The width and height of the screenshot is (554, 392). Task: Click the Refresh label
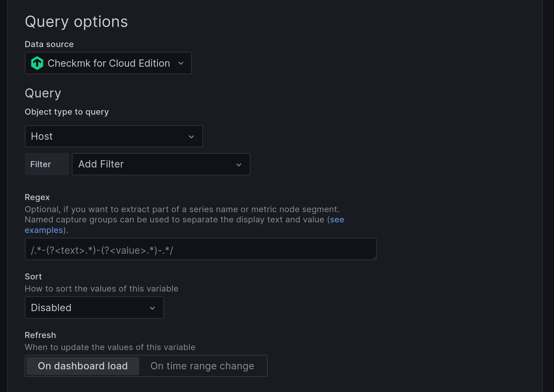(x=40, y=335)
